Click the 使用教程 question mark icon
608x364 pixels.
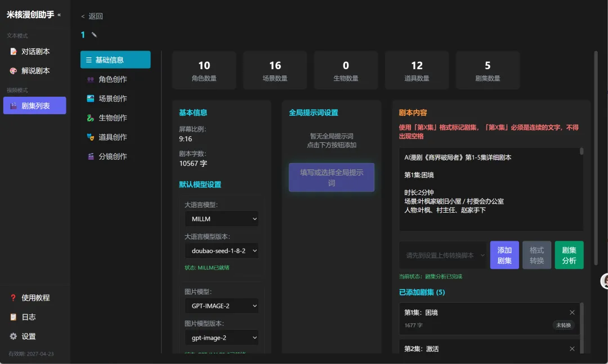tap(13, 298)
